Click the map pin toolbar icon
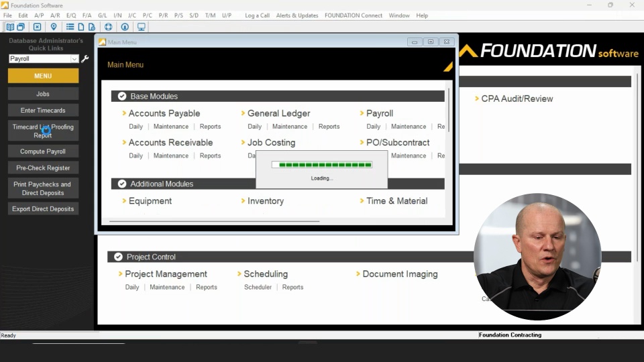The image size is (644, 362). click(54, 27)
